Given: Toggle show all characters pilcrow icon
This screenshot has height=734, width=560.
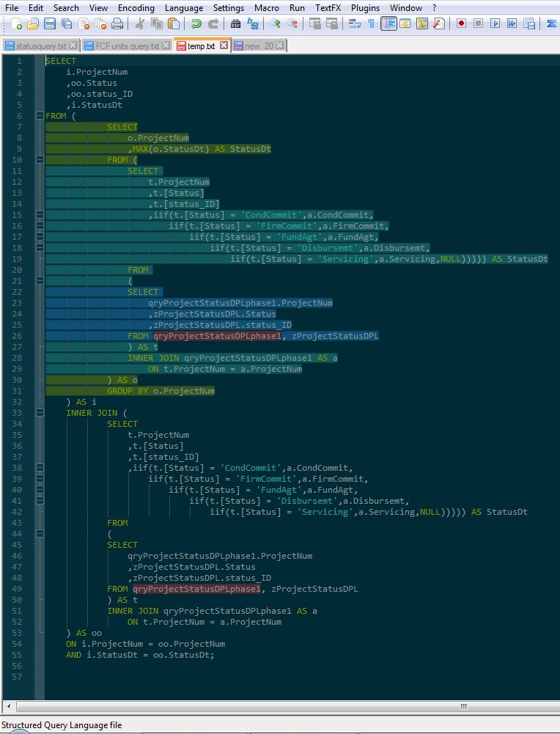Looking at the screenshot, I should point(371,23).
